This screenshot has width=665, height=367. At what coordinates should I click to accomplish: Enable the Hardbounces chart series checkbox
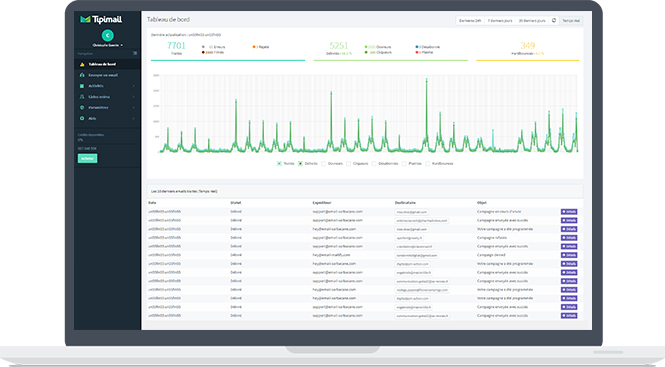pyautogui.click(x=428, y=163)
